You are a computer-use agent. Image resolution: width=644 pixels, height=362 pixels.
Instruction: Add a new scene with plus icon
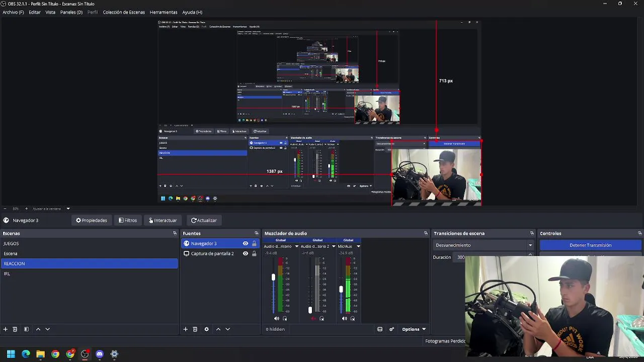(x=5, y=329)
